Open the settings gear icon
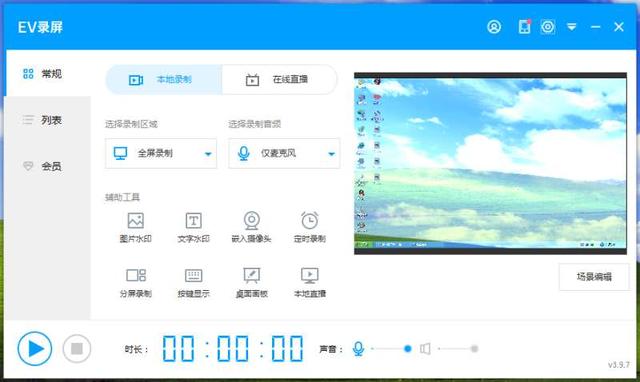Image resolution: width=640 pixels, height=382 pixels. coord(548,27)
